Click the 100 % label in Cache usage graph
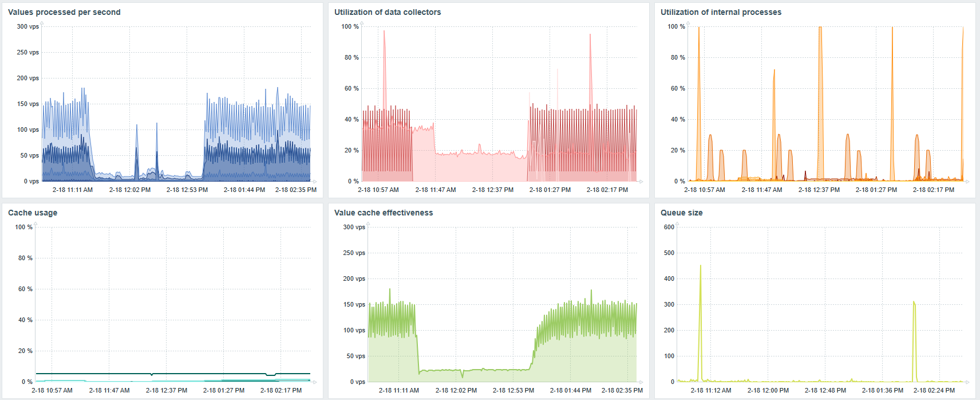980x400 pixels. [23, 227]
